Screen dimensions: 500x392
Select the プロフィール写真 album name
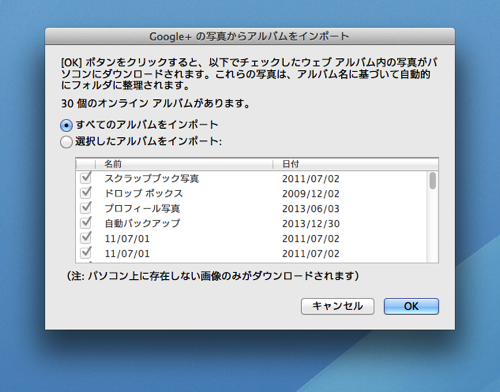[x=142, y=209]
